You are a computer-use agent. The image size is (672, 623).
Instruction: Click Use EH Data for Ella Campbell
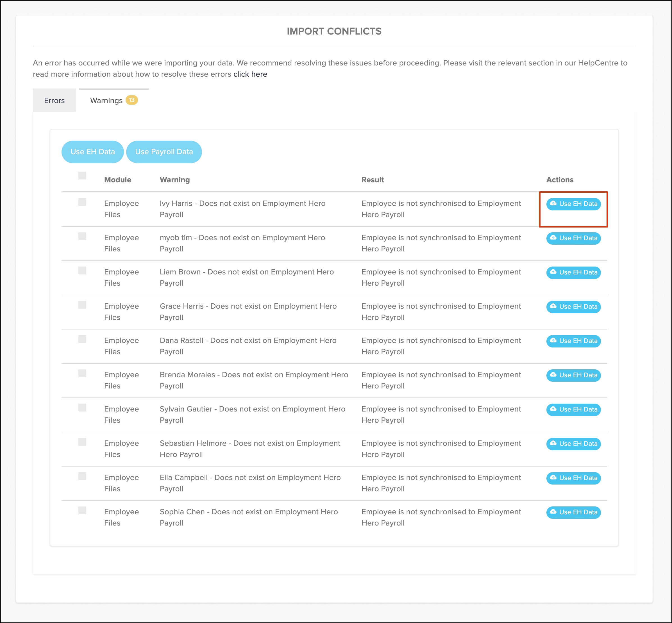pyautogui.click(x=573, y=478)
